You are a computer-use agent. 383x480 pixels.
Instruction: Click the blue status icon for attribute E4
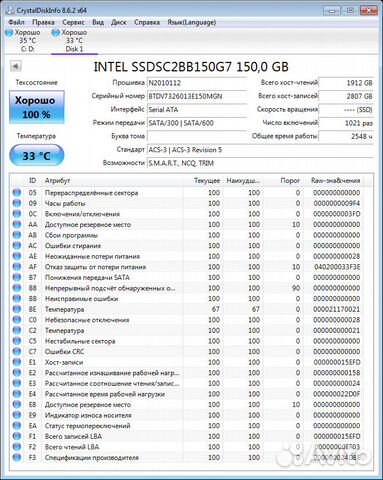[17, 394]
